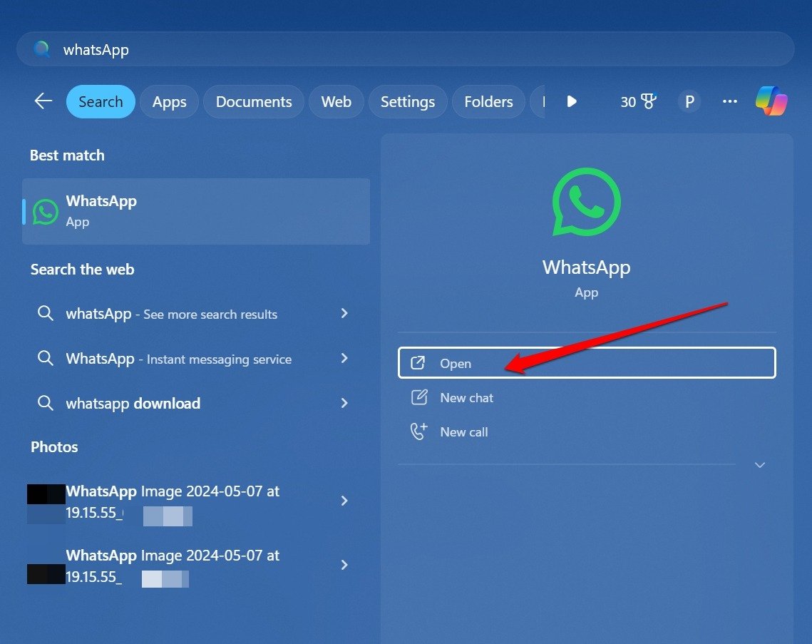The height and width of the screenshot is (644, 812).
Task: Click the play arrow icon near Rewards
Action: pos(572,101)
